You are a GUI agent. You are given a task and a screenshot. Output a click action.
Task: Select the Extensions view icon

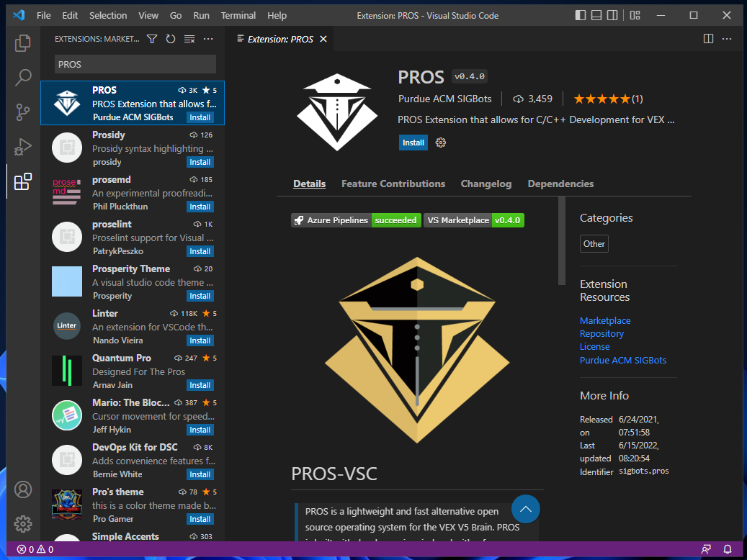[23, 181]
